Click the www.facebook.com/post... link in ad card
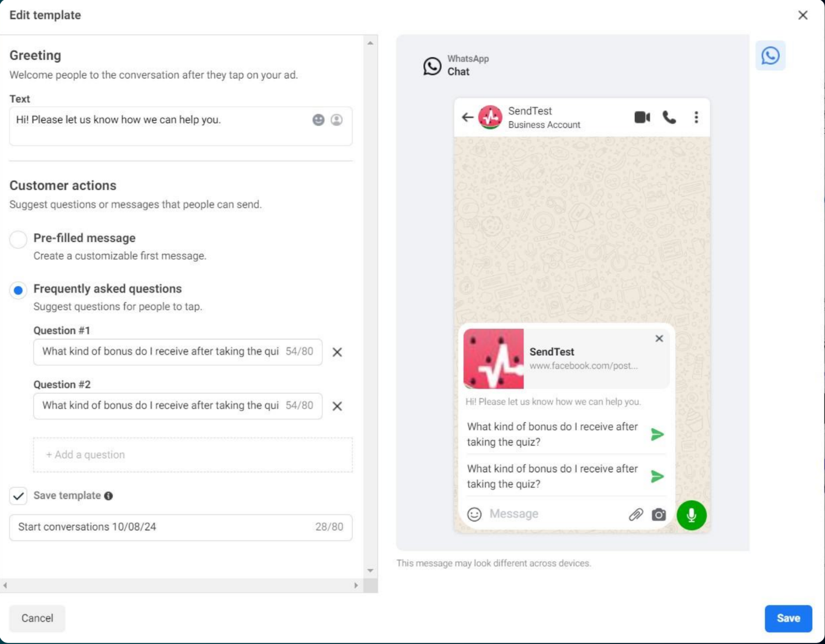The height and width of the screenshot is (644, 825). (583, 366)
